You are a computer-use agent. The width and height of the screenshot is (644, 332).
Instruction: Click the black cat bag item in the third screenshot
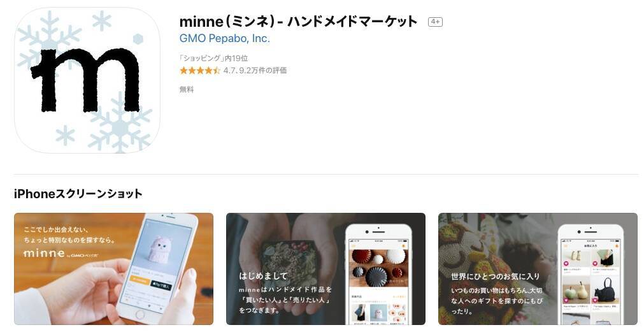pyautogui.click(x=604, y=290)
